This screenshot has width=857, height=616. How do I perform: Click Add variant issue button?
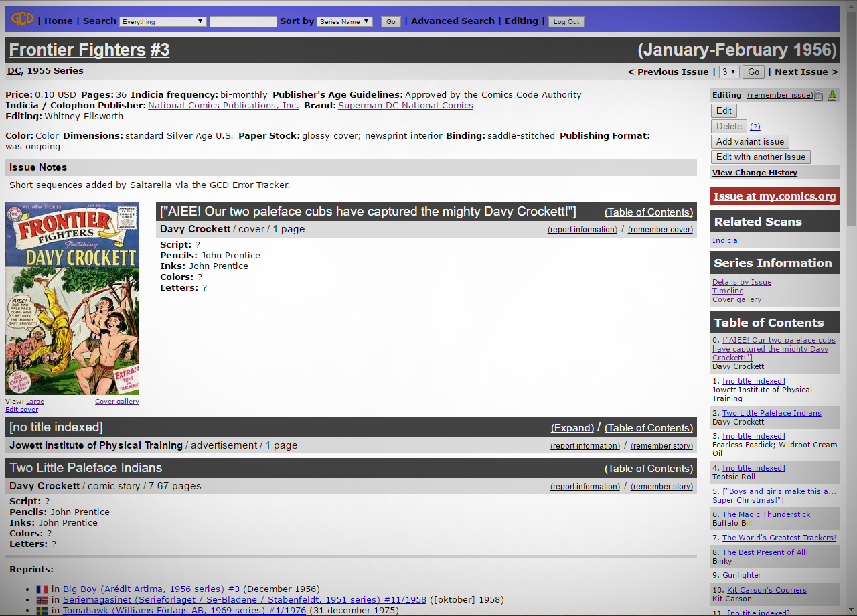[x=750, y=141]
